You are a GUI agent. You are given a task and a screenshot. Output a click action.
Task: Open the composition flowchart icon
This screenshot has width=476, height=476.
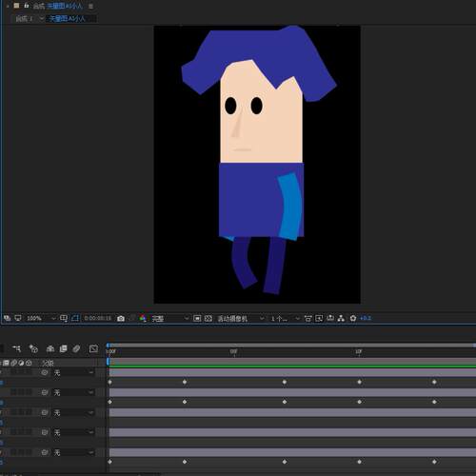pyautogui.click(x=341, y=318)
